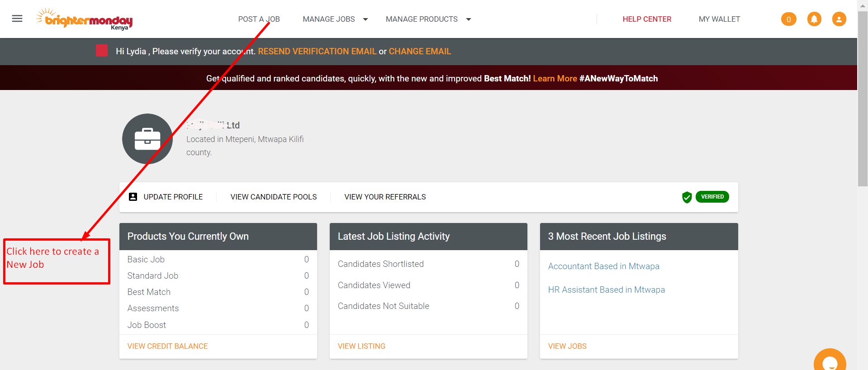Click the company briefcase profile picture
Viewport: 868px width, 370px height.
tap(147, 139)
